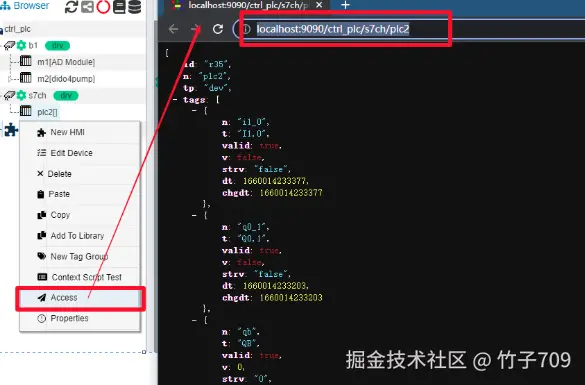This screenshot has height=385, width=585.
Task: Choose Access from context menu
Action: (x=80, y=298)
